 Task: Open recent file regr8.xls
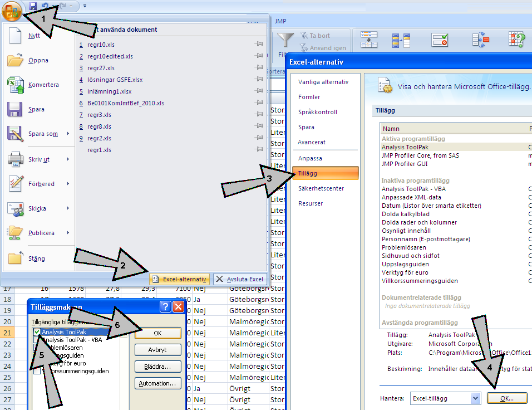99,126
